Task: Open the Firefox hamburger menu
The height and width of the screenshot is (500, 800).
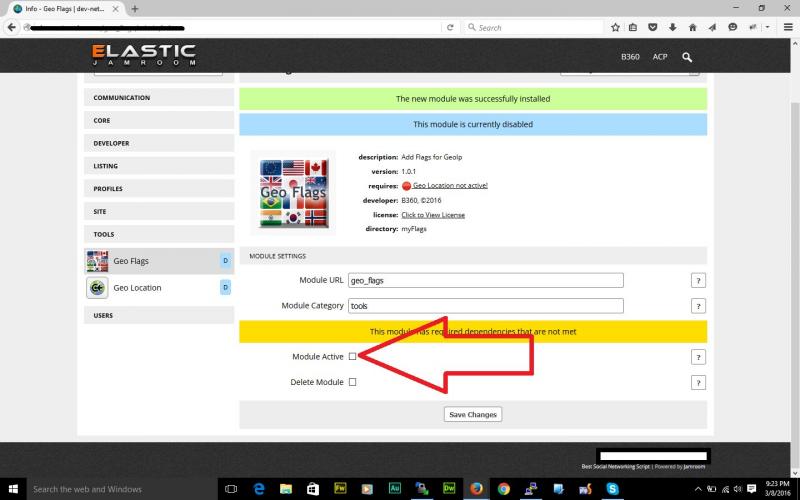Action: pos(788,27)
